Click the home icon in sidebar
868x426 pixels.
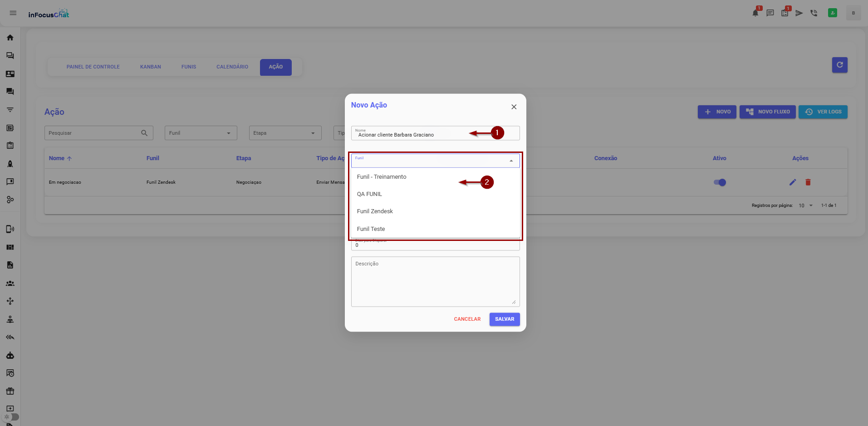[x=10, y=38]
